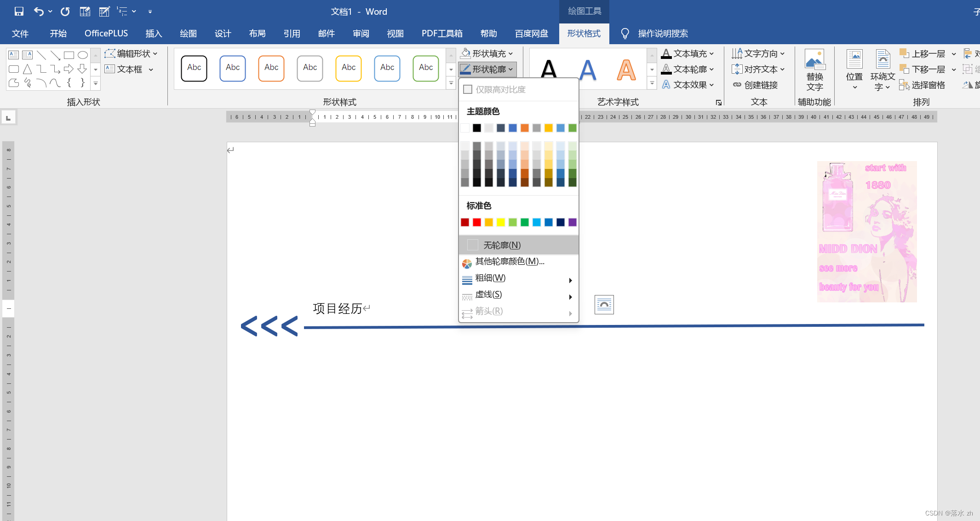Click the layout options icon near line
Viewport: 980px width, 521px height.
(604, 305)
